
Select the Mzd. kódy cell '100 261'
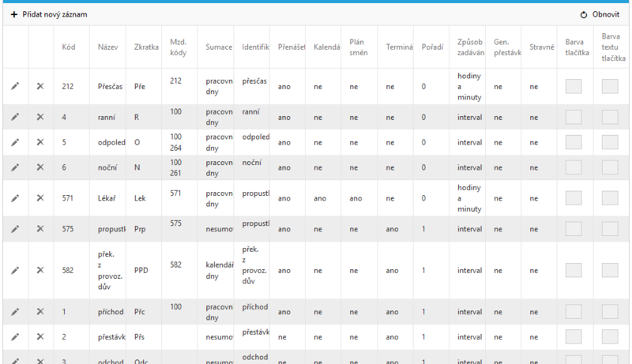[x=175, y=167]
